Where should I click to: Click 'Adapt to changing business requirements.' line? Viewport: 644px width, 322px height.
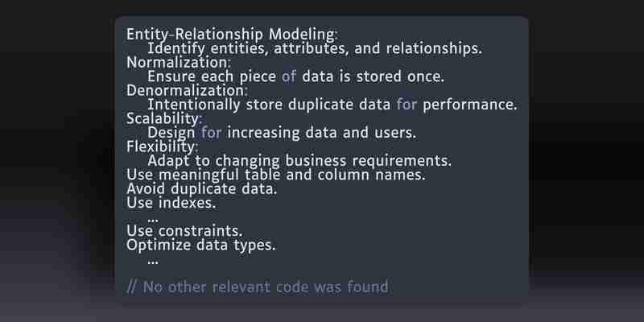299,161
